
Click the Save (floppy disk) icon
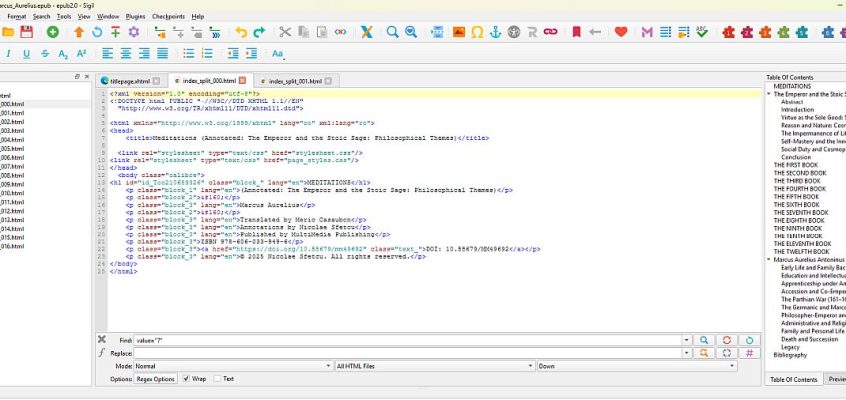tap(26, 32)
